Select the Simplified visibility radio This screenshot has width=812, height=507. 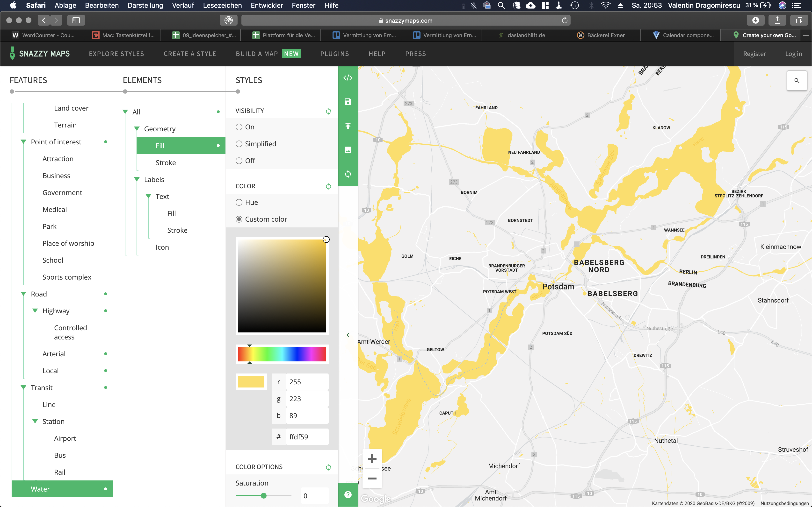[239, 144]
